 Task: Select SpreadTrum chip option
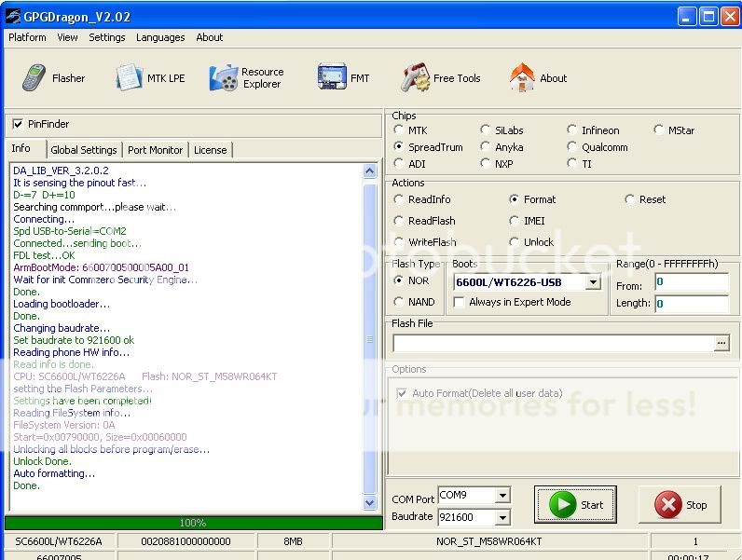click(x=398, y=146)
